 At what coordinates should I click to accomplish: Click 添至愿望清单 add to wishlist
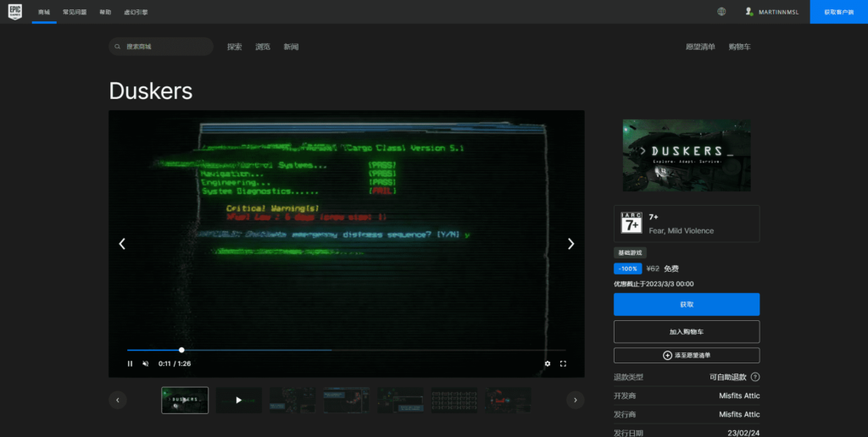pyautogui.click(x=687, y=355)
